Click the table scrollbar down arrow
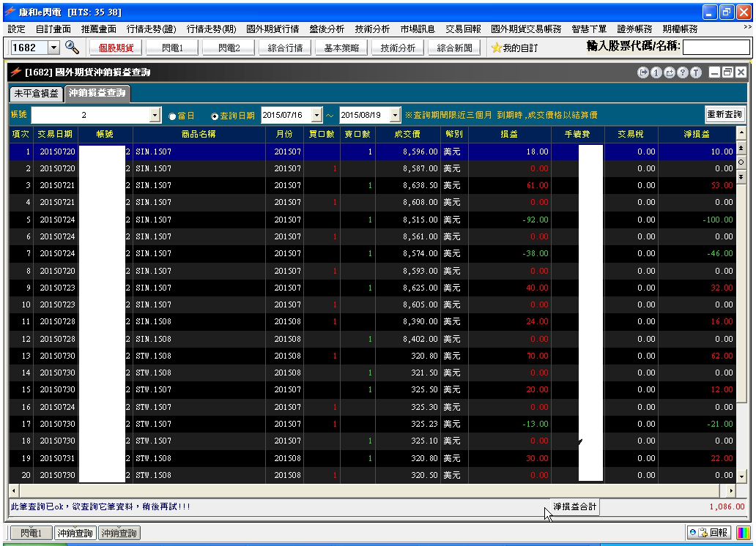756x546 pixels. click(x=741, y=476)
